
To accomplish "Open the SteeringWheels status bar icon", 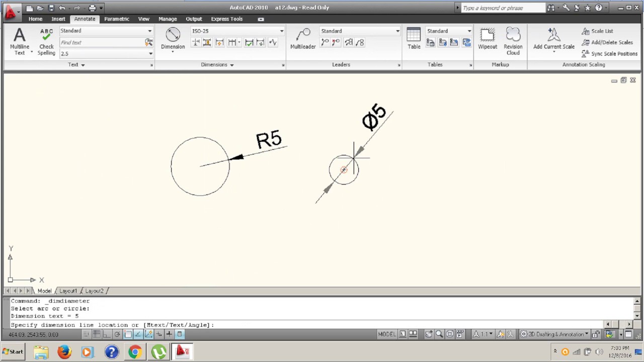I will tap(450, 334).
